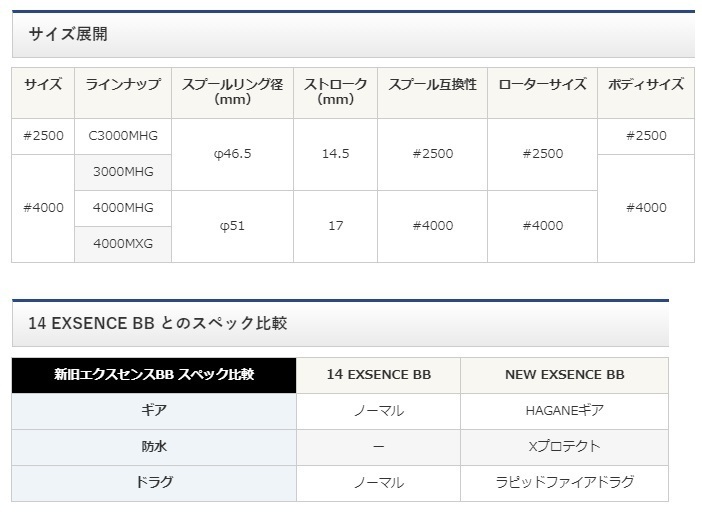Click the 防水 row label

[154, 446]
